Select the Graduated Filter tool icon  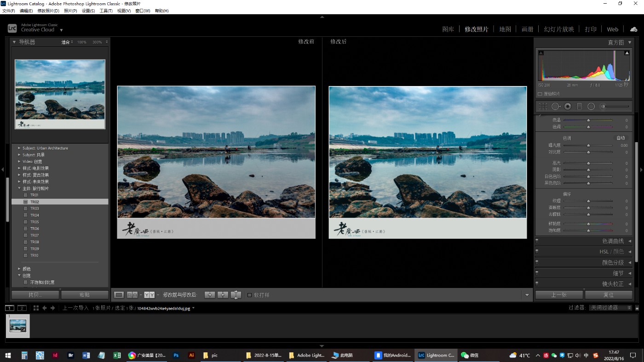pos(579,106)
